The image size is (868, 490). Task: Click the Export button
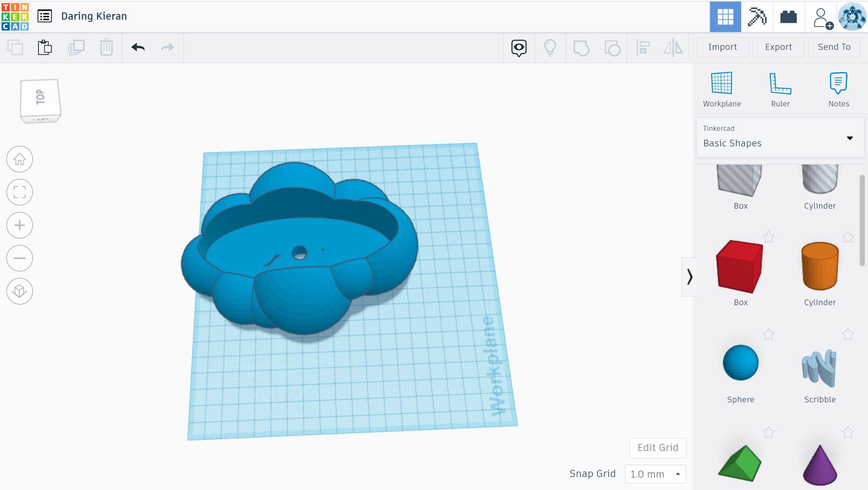778,47
